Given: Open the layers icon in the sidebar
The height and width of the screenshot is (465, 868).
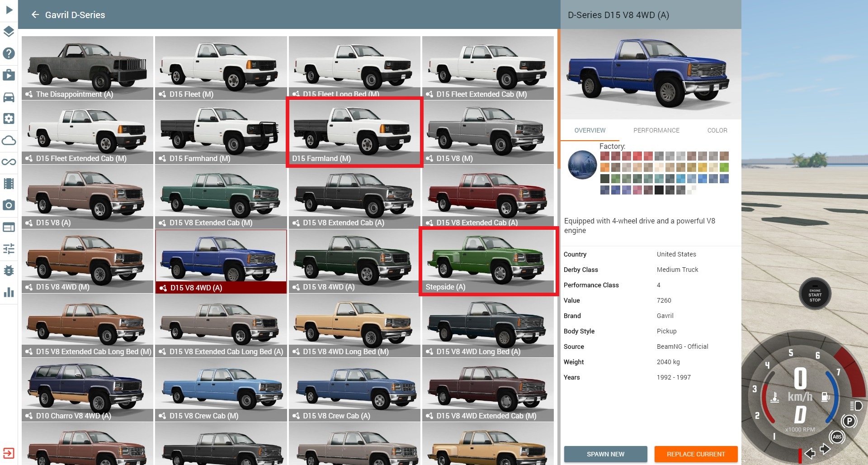Looking at the screenshot, I should click(9, 32).
